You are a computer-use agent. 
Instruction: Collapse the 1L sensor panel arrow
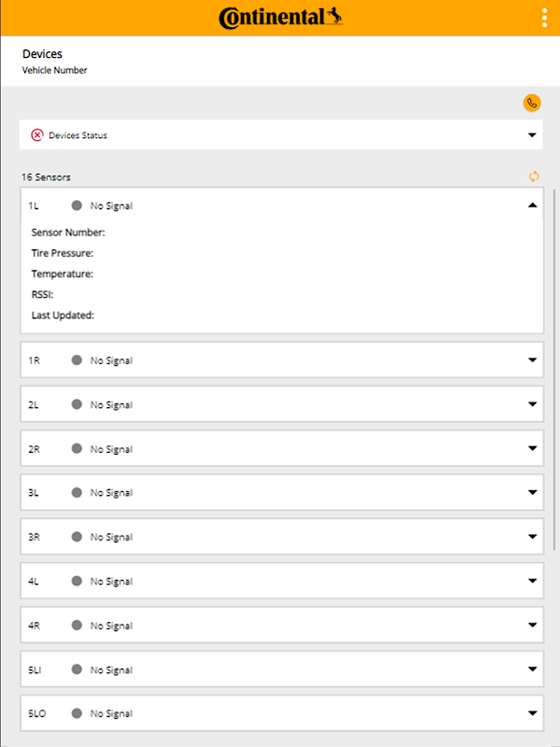(532, 205)
